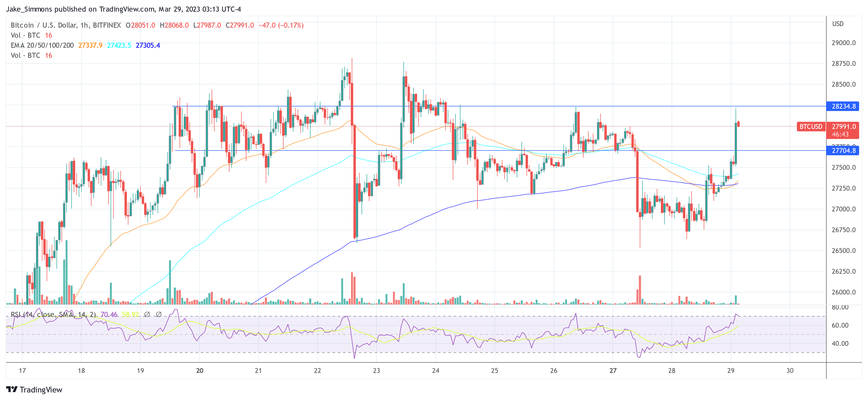The height and width of the screenshot is (400, 868).
Task: Click the low price L27987.0
Action: (207, 25)
